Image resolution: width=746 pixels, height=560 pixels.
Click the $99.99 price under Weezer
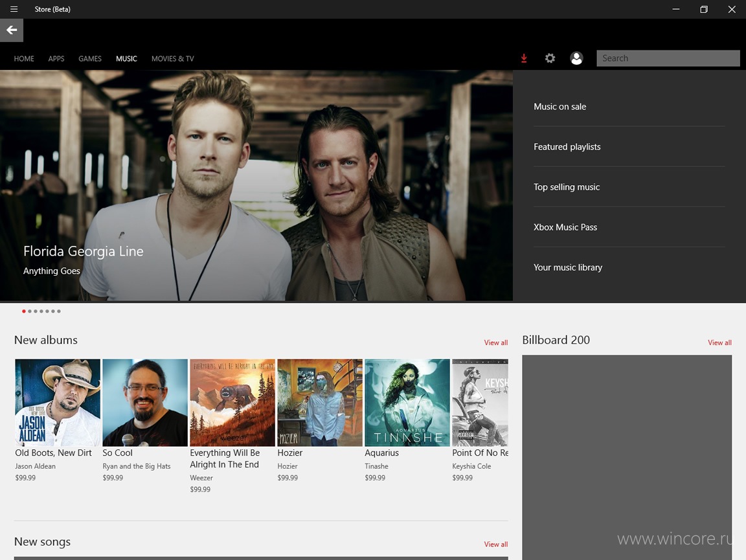coord(200,489)
